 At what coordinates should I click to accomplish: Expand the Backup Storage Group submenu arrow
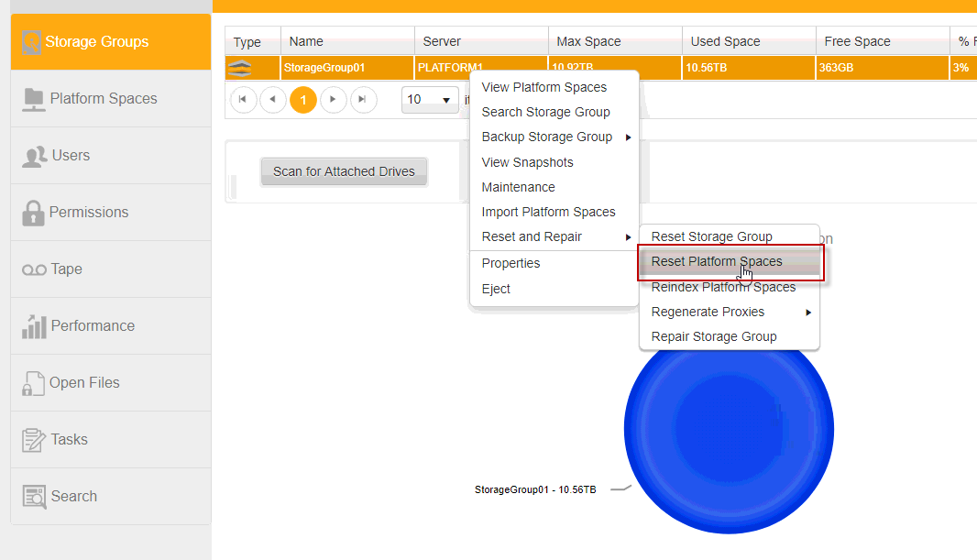pos(628,137)
